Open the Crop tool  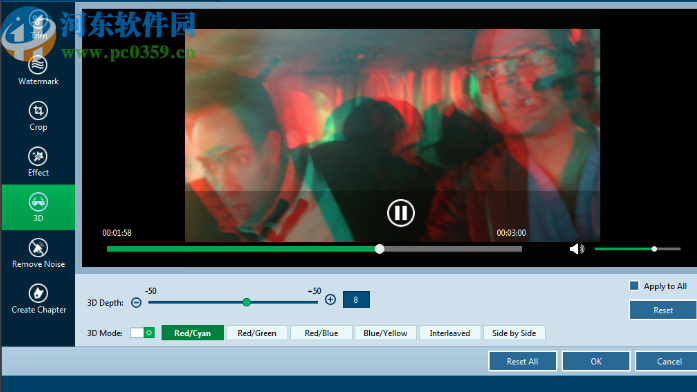38,116
